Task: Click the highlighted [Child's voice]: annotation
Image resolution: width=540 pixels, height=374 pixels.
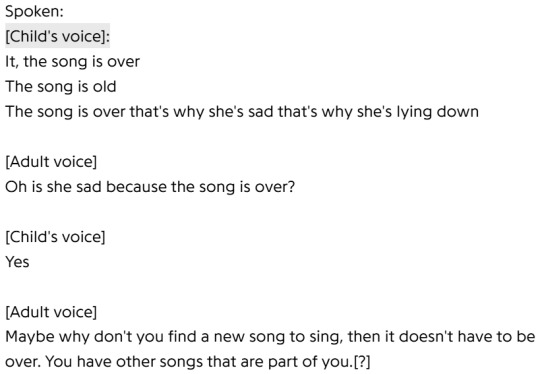Action: click(x=58, y=36)
